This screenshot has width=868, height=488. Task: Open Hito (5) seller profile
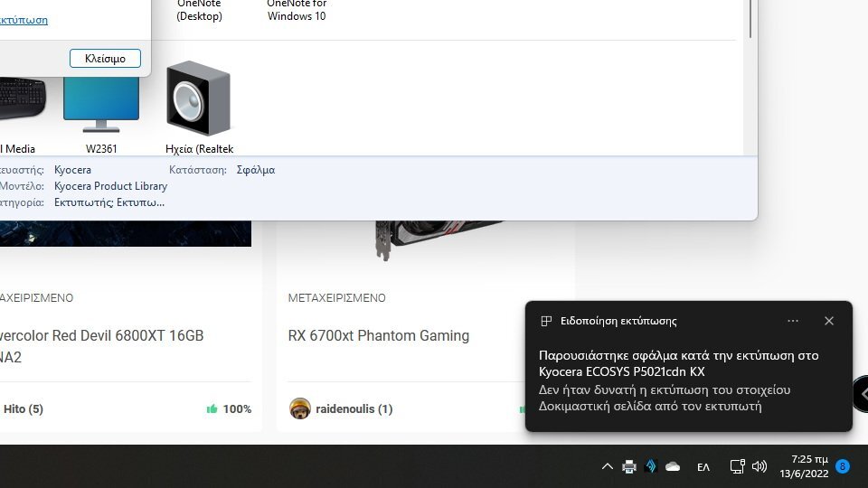pos(24,408)
